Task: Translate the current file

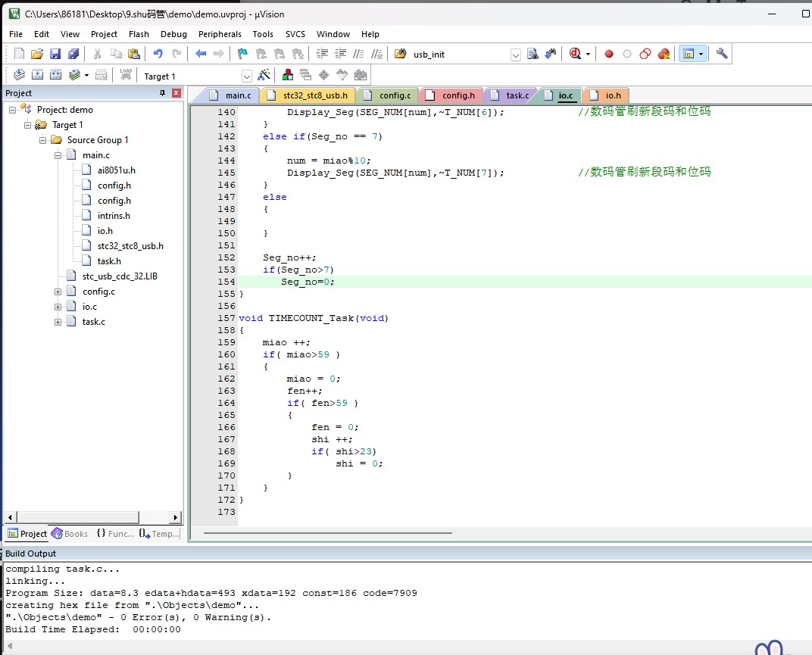Action: pyautogui.click(x=19, y=75)
